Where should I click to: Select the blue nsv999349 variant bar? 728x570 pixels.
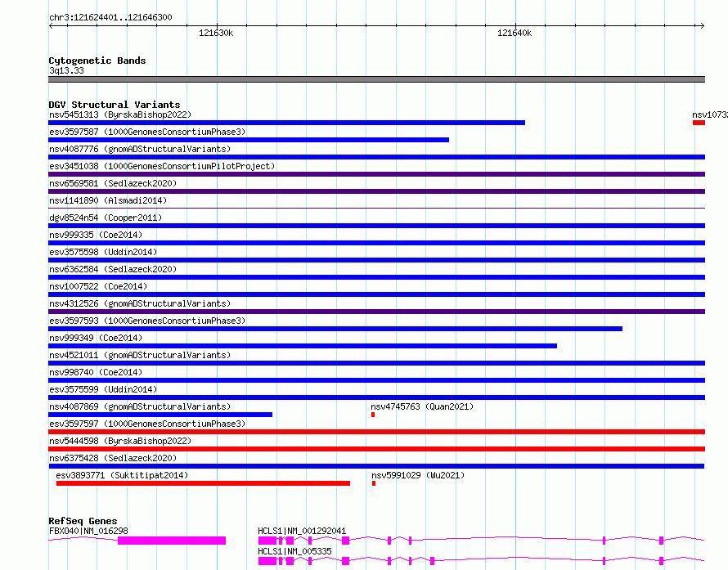[x=303, y=346]
